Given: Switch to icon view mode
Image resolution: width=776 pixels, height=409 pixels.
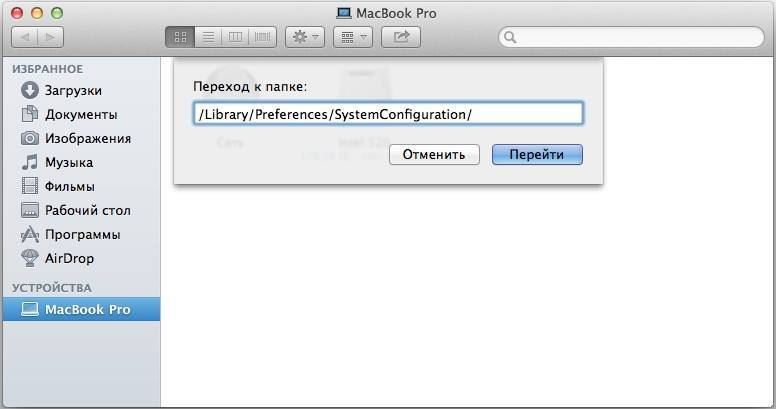Looking at the screenshot, I should click(180, 37).
